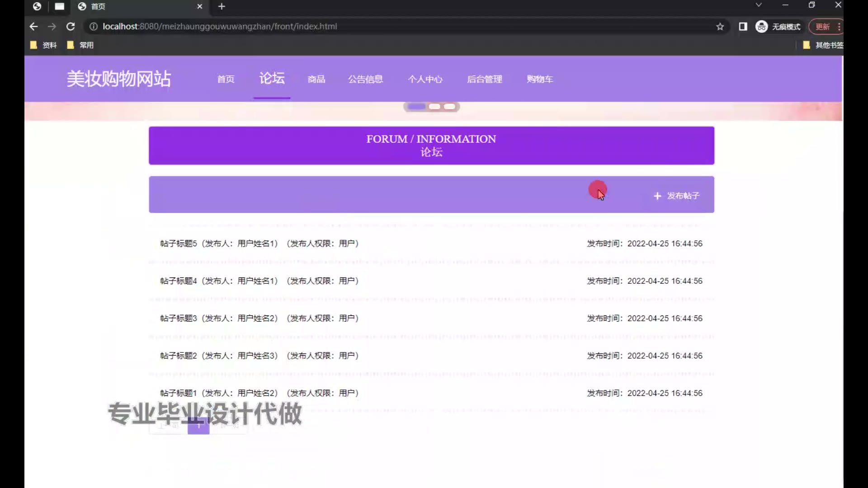Switch to third carousel slide dot

tap(449, 107)
